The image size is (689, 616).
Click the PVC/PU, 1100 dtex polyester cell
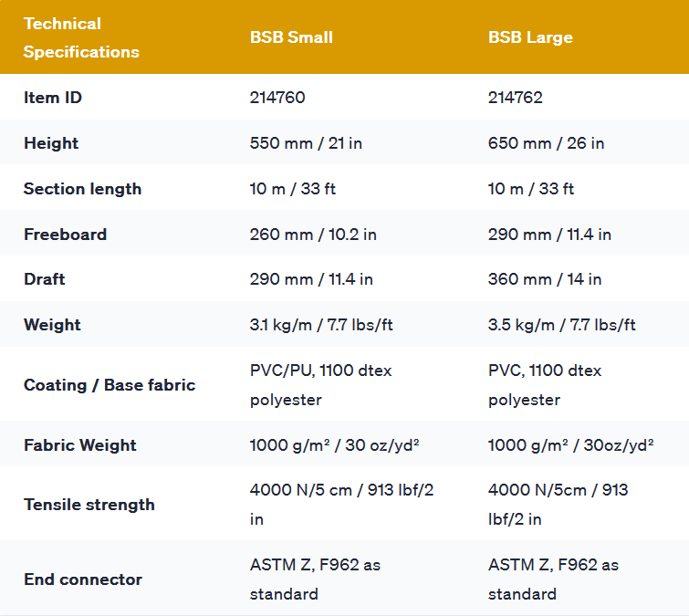(320, 385)
